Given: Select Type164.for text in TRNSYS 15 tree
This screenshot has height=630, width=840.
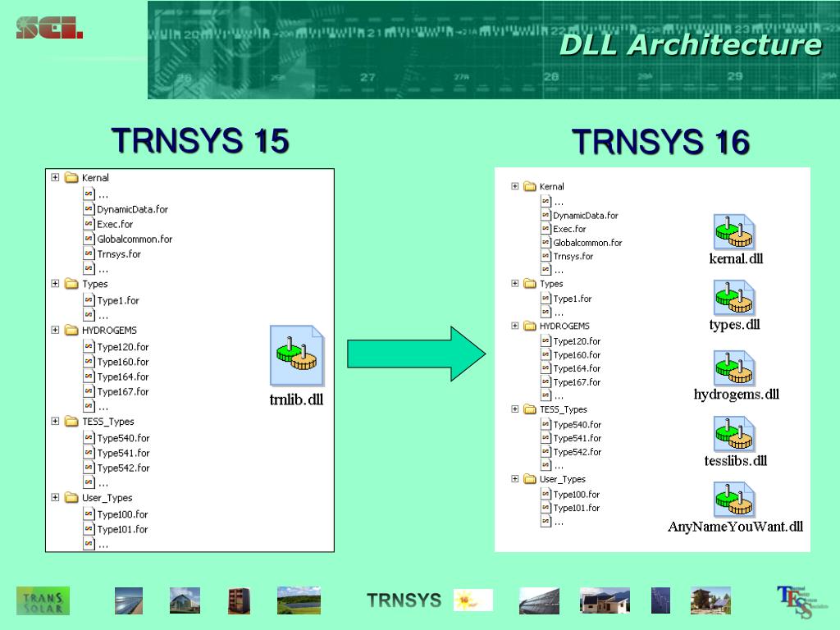Looking at the screenshot, I should (x=123, y=377).
